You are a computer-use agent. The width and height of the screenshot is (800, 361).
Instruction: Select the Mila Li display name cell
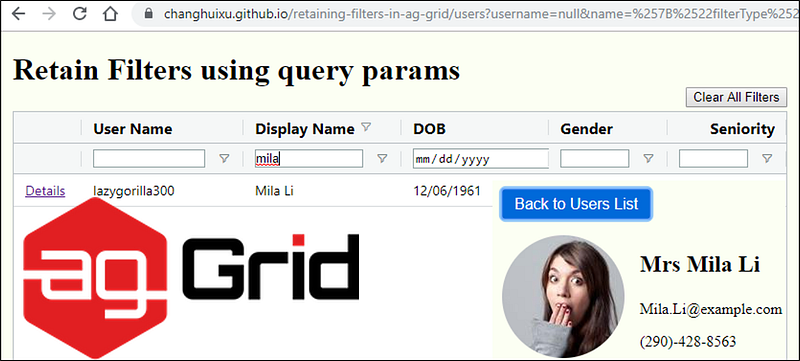274,191
